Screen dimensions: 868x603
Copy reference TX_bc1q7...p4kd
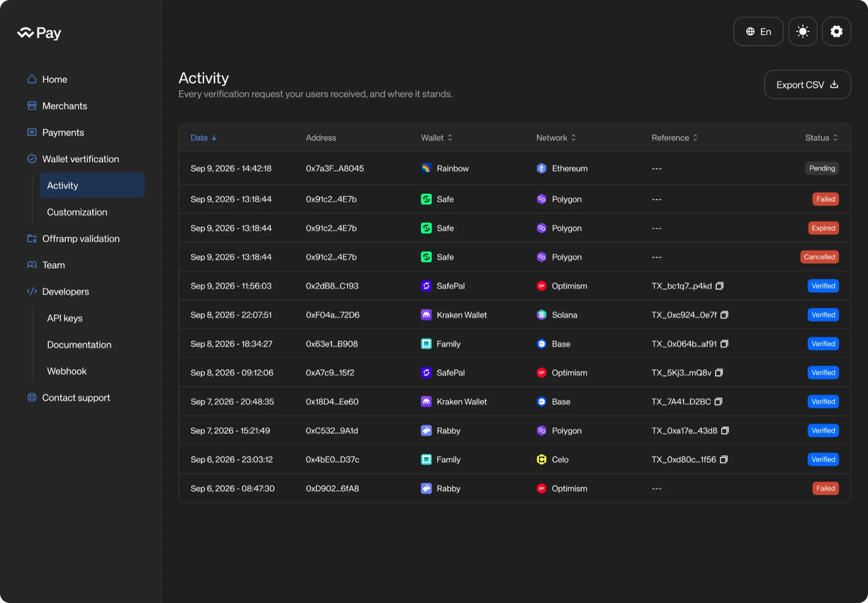(719, 286)
